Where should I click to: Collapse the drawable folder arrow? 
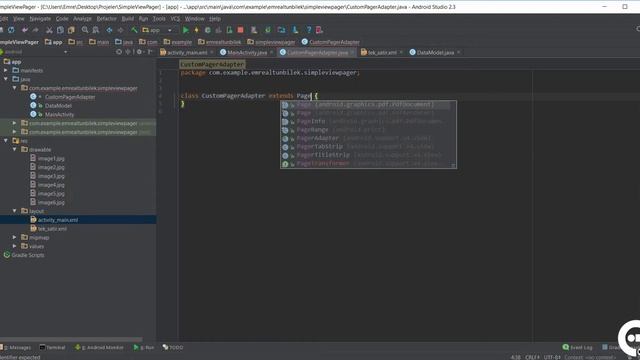(x=15, y=149)
